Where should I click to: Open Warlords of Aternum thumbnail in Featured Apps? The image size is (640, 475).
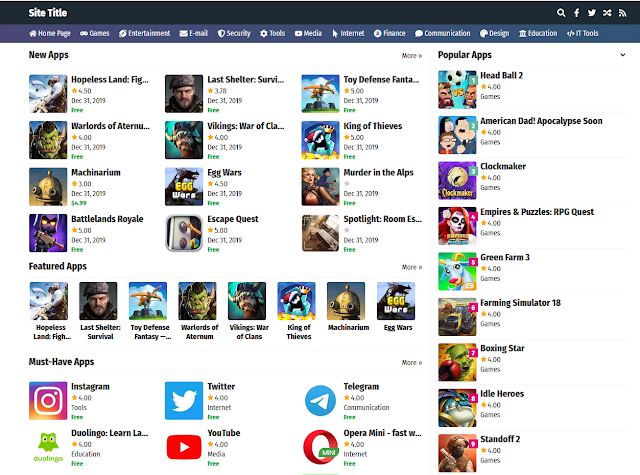[198, 301]
